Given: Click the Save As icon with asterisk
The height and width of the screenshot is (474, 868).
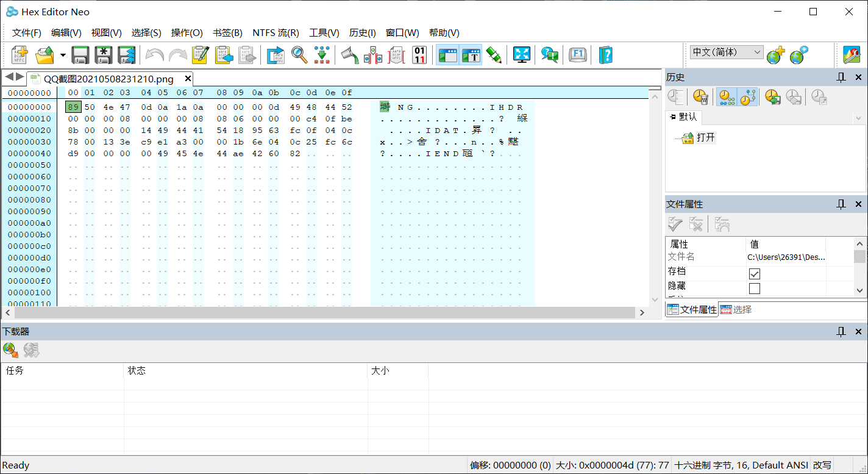Looking at the screenshot, I should (x=104, y=55).
